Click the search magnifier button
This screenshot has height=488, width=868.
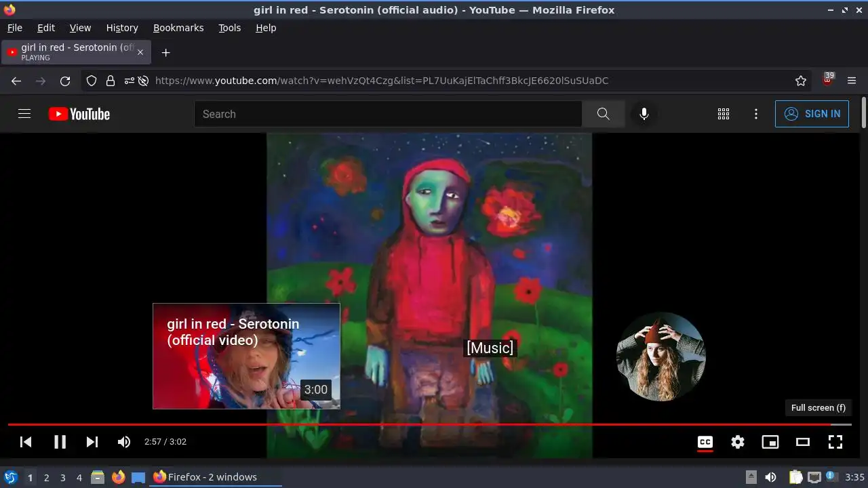(x=603, y=114)
